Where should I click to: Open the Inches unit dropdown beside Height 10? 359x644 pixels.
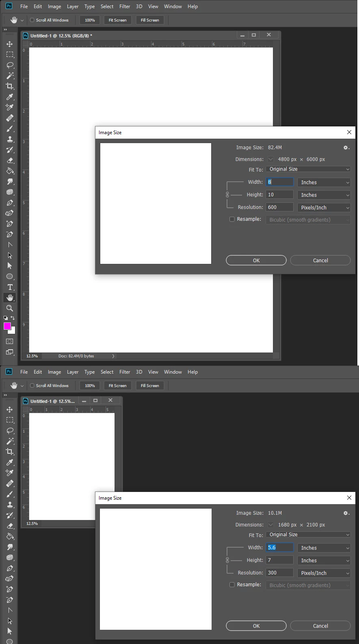coord(324,195)
